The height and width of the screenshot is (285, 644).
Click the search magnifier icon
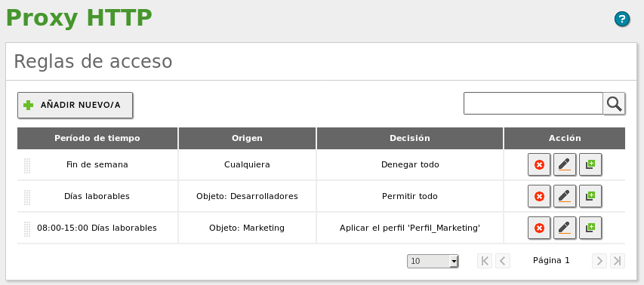coord(614,103)
